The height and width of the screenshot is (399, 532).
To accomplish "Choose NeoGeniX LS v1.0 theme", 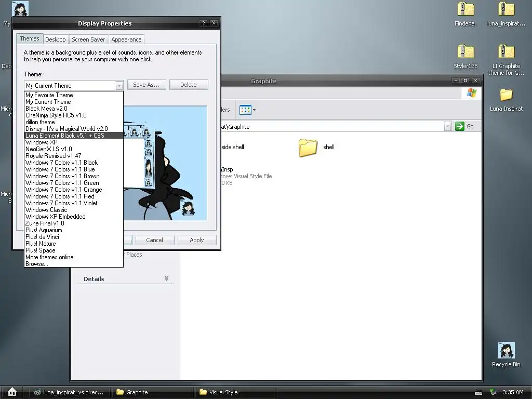I will [74, 149].
